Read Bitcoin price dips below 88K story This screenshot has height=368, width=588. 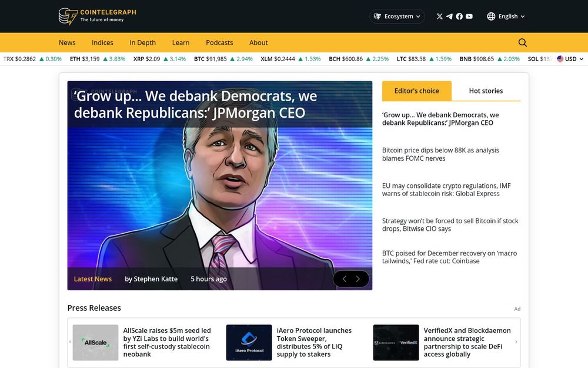coord(440,154)
